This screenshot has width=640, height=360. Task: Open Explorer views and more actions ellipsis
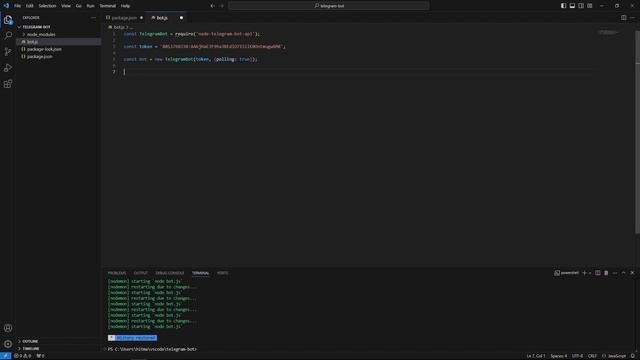click(93, 18)
